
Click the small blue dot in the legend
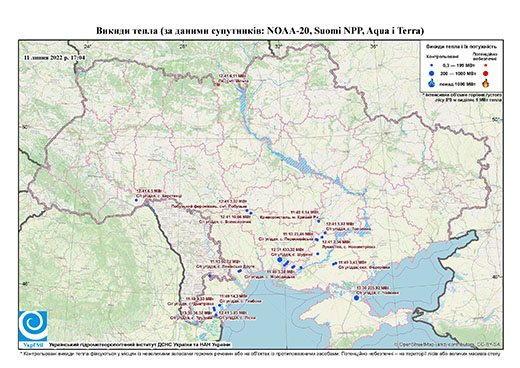click(431, 65)
